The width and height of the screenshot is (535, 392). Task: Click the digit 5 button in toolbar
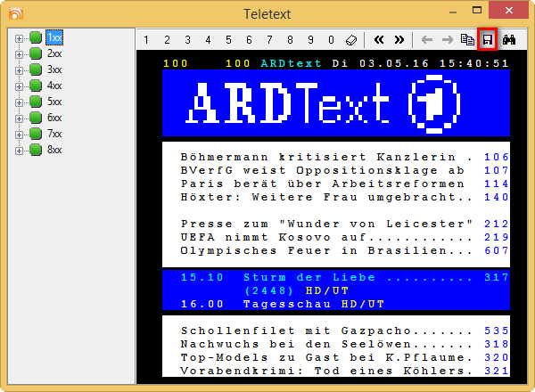point(228,40)
